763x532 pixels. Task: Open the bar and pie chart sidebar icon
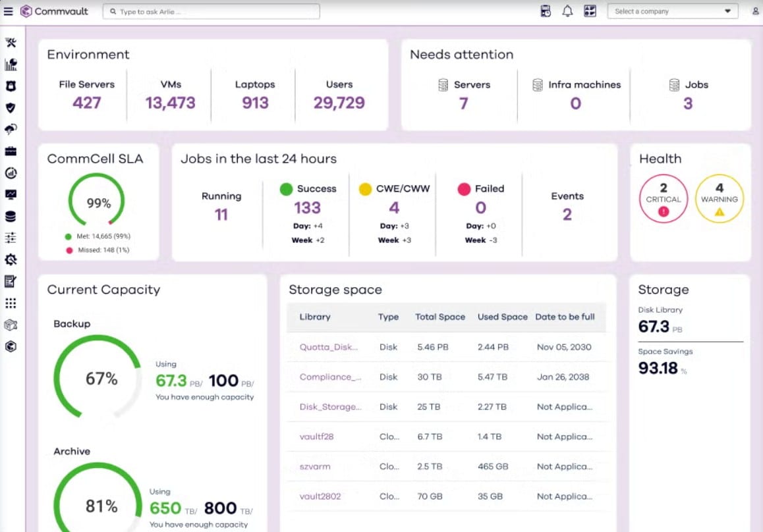[x=11, y=64]
